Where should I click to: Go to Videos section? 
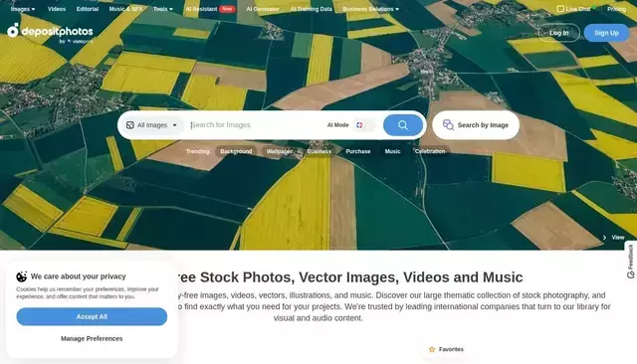click(x=57, y=9)
